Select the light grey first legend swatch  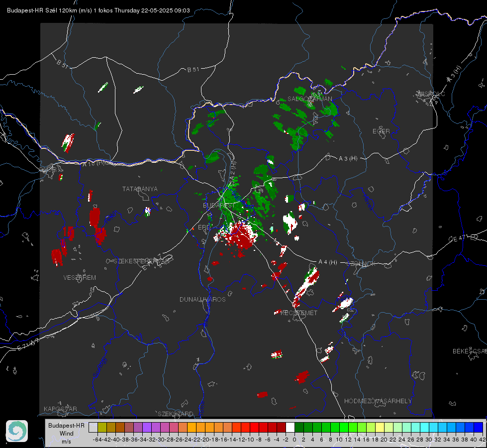click(x=93, y=427)
